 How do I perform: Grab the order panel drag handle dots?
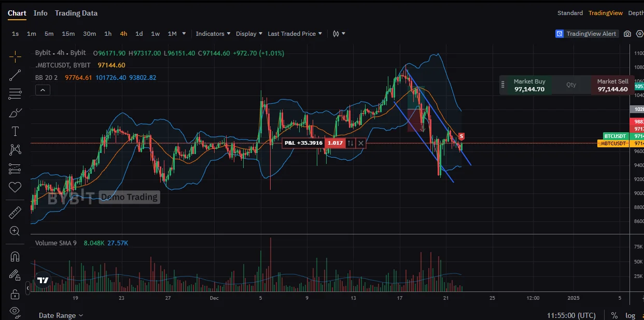click(502, 85)
